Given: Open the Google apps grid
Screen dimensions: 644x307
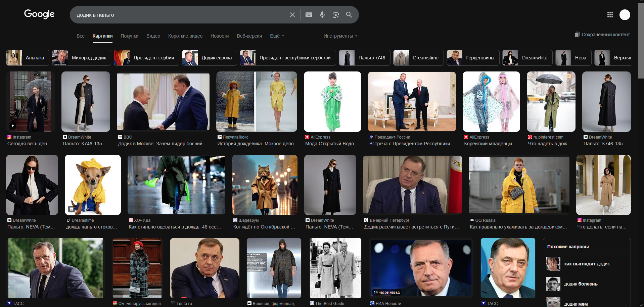Looking at the screenshot, I should [x=610, y=15].
